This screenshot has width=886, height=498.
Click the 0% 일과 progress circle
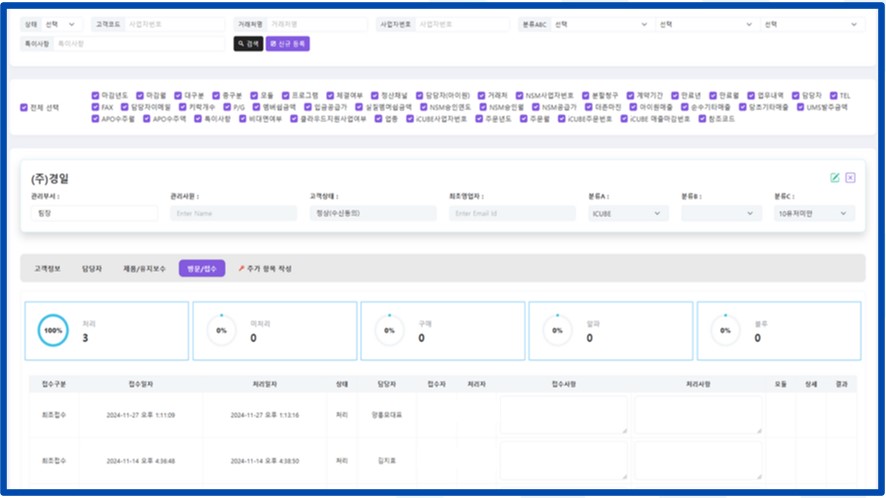tap(557, 331)
